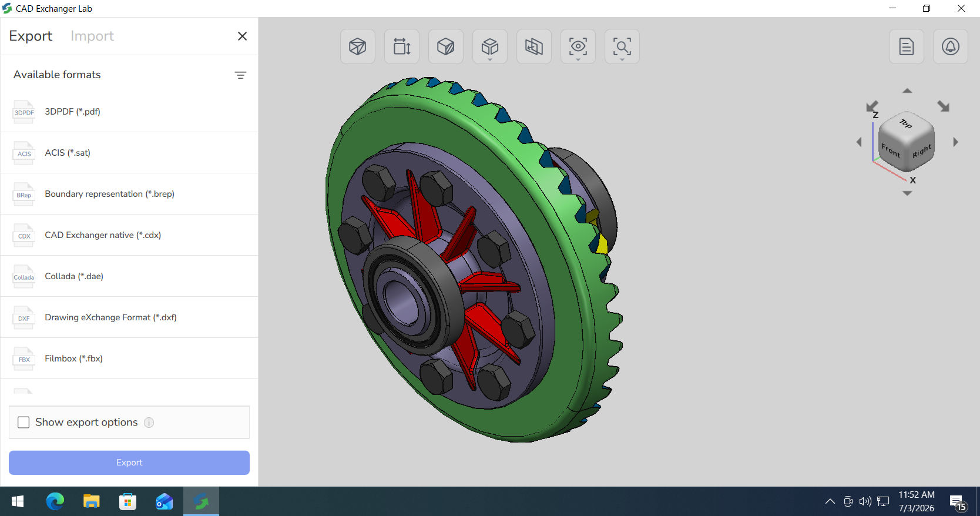This screenshot has width=980, height=516.
Task: Select the Right face of view cube
Action: click(921, 151)
